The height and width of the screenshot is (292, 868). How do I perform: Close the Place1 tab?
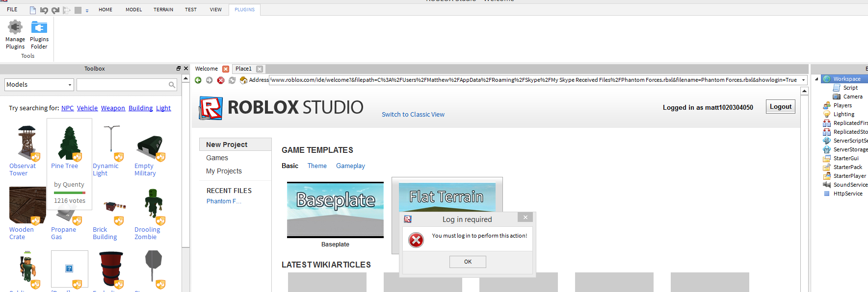tap(260, 69)
